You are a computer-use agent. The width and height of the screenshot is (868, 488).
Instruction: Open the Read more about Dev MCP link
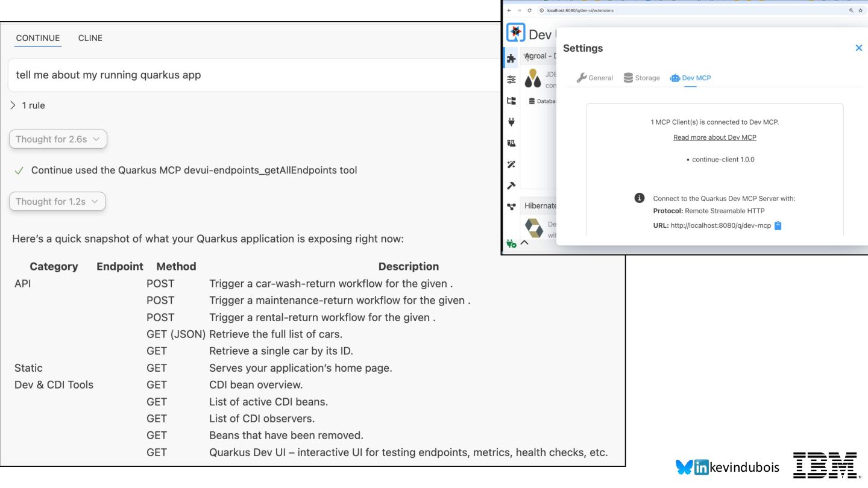[715, 137]
